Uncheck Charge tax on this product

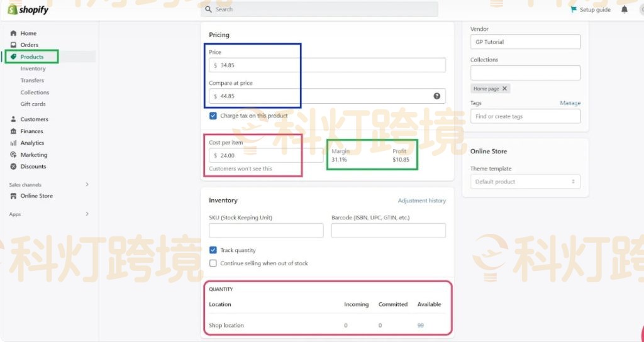click(213, 116)
